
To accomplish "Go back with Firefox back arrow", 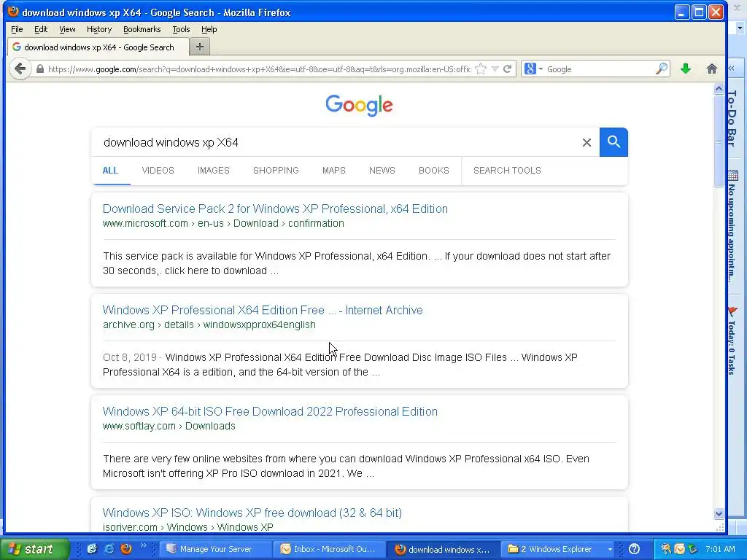I will [x=20, y=69].
